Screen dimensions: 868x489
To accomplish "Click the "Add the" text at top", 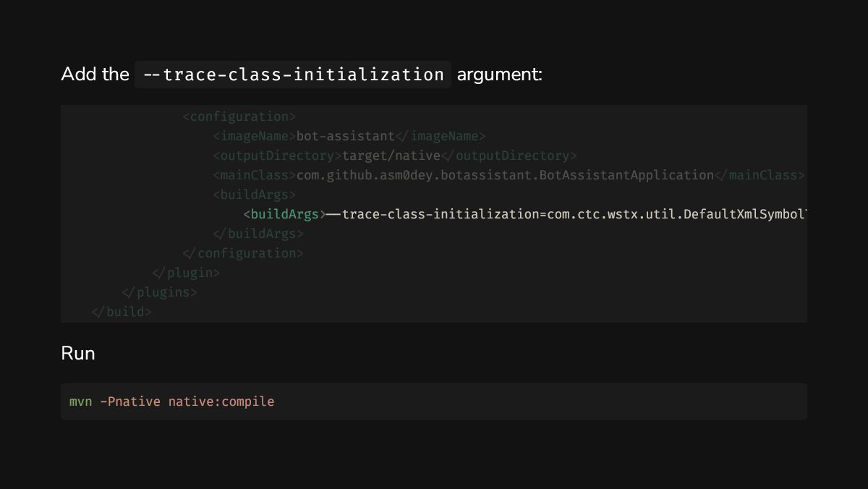I will click(x=95, y=75).
